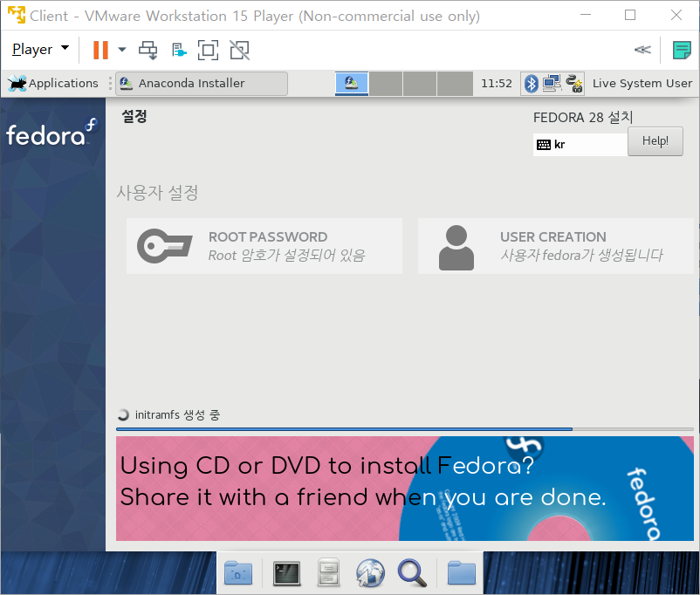Viewport: 700px width, 595px height.
Task: Click the removable devices connect icon
Action: point(179,50)
